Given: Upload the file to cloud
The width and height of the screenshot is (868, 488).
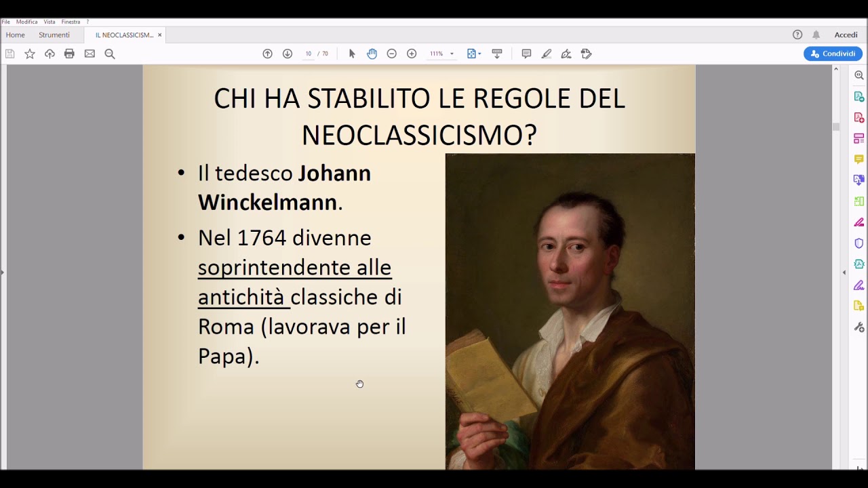Looking at the screenshot, I should coord(50,54).
